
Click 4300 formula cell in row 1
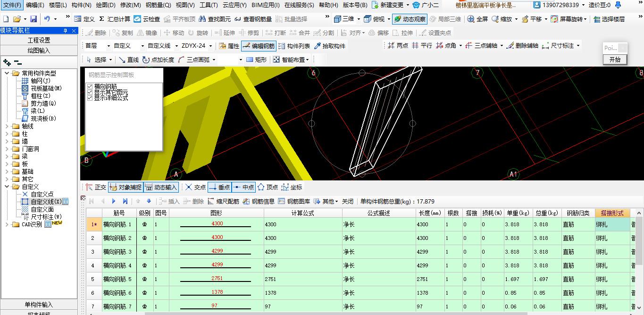click(x=303, y=224)
